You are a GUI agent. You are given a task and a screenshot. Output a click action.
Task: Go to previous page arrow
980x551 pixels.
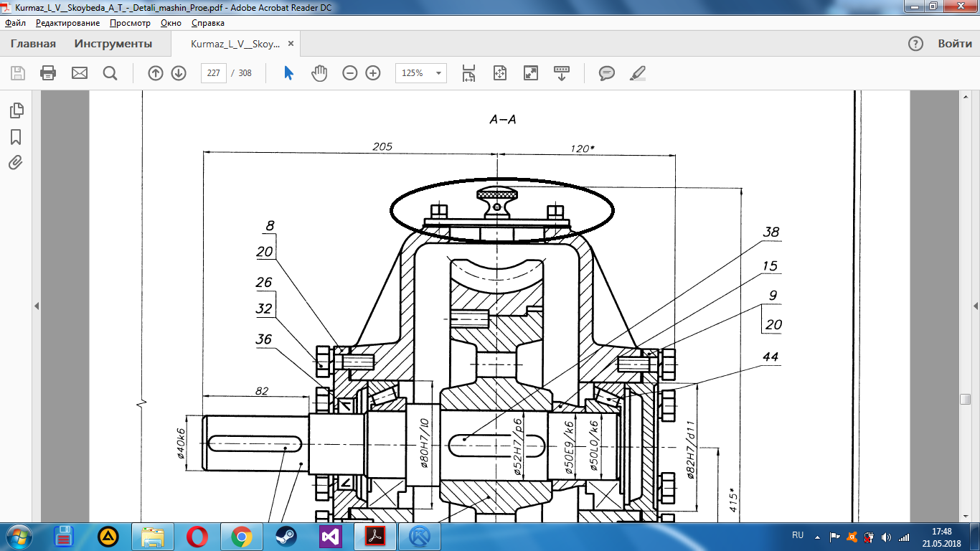tap(156, 73)
